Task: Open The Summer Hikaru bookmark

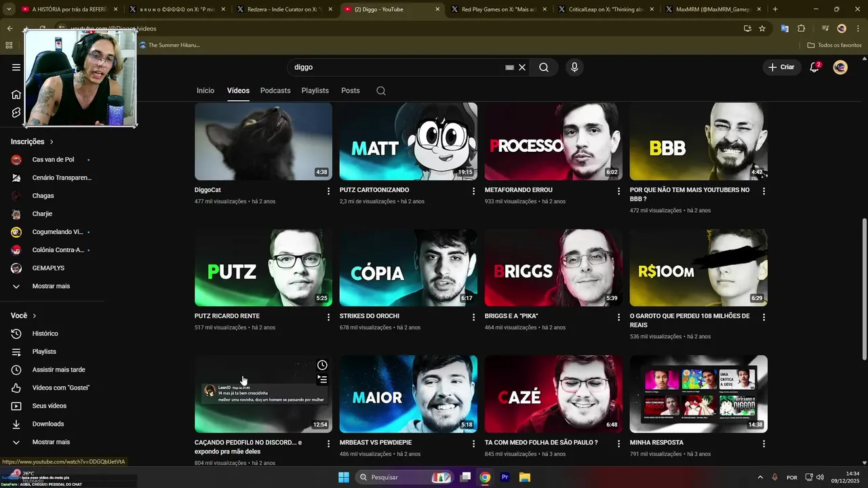Action: point(170,45)
